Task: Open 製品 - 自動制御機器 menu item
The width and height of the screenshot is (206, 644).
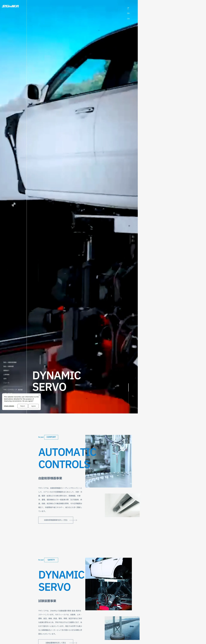Action: pyautogui.click(x=10, y=362)
